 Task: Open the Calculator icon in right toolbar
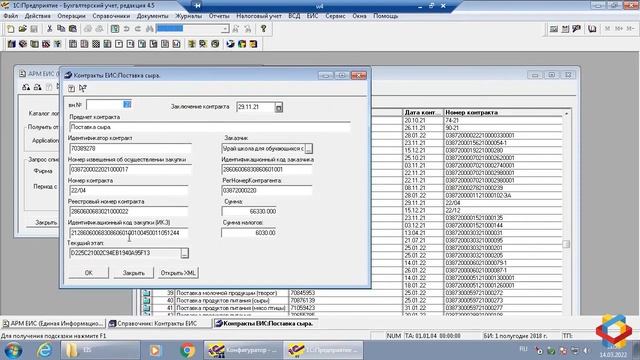pyautogui.click(x=553, y=29)
